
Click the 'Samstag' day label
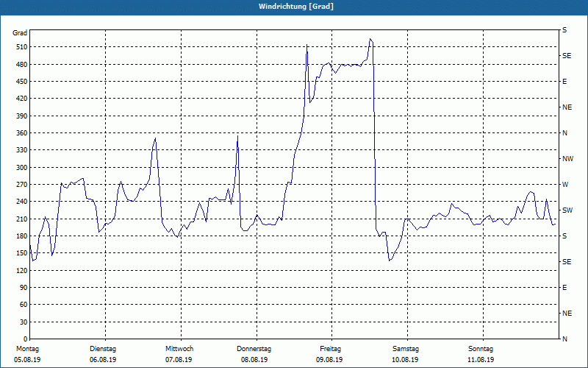[x=406, y=349]
